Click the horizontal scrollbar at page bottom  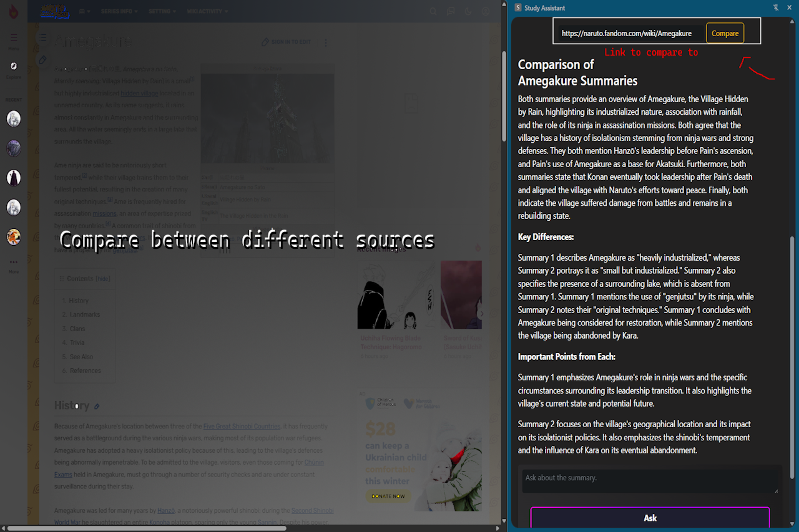tap(147, 528)
